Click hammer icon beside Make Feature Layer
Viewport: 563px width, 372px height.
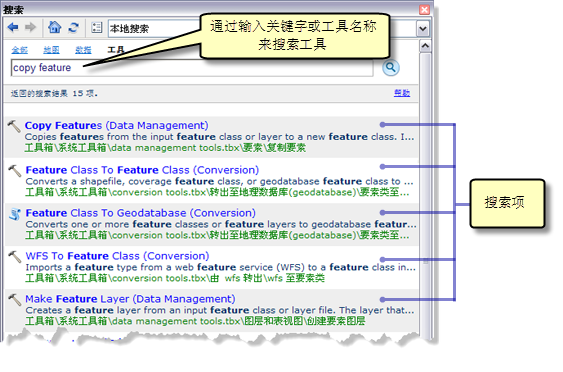click(15, 299)
